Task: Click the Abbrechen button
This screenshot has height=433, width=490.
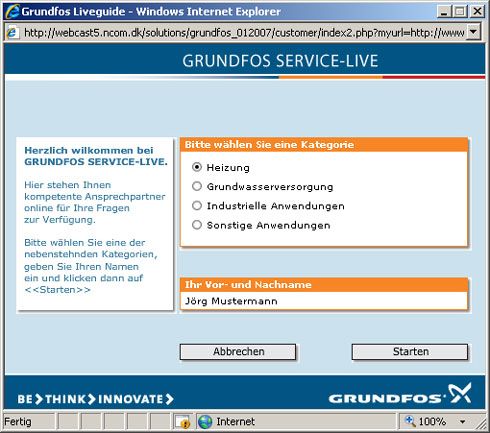Action: (238, 352)
